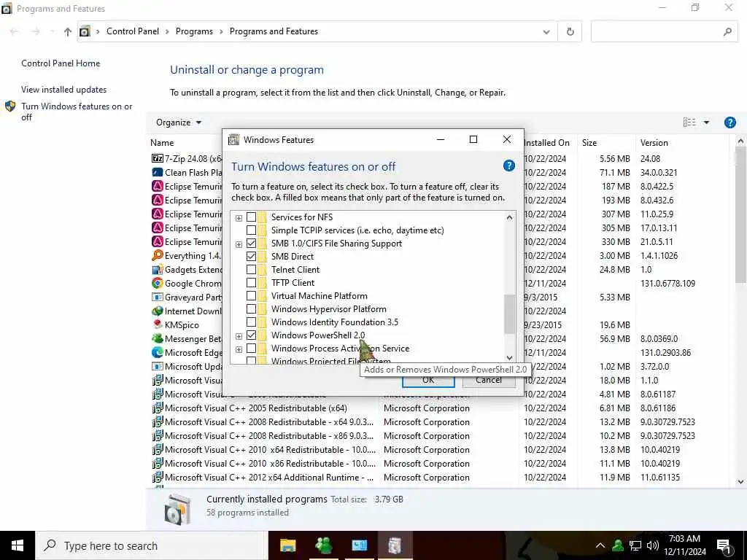Select the Microsoft Edge icon in list
Image resolution: width=747 pixels, height=560 pixels.
pos(158,352)
